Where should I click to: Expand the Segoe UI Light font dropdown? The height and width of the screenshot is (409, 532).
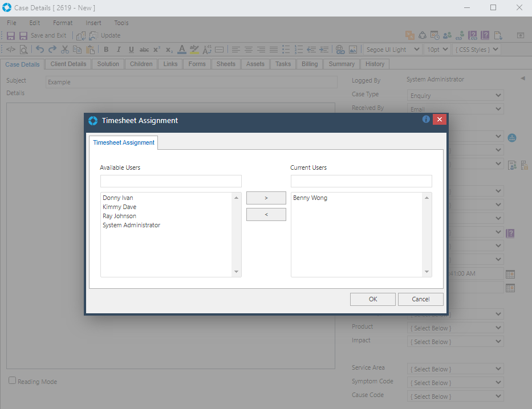392,50
